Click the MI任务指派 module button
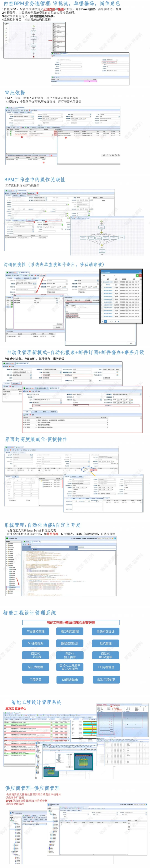The width and height of the screenshot is (153, 868). 35,643
